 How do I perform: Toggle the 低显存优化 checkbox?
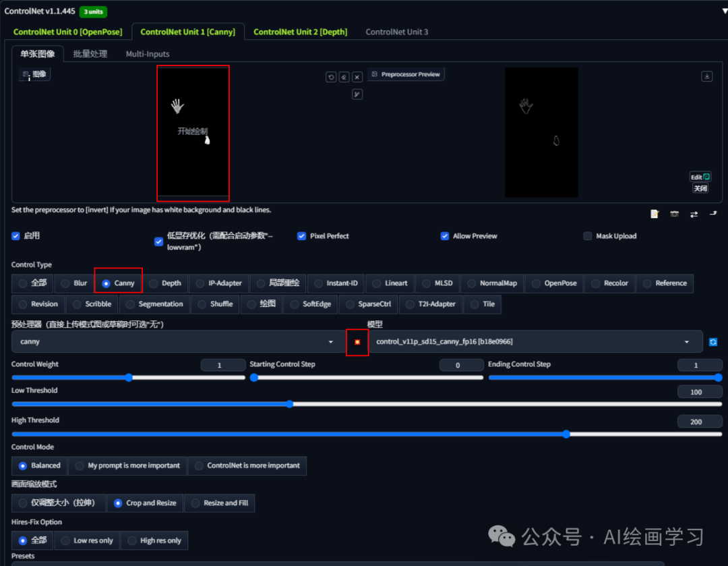(159, 242)
